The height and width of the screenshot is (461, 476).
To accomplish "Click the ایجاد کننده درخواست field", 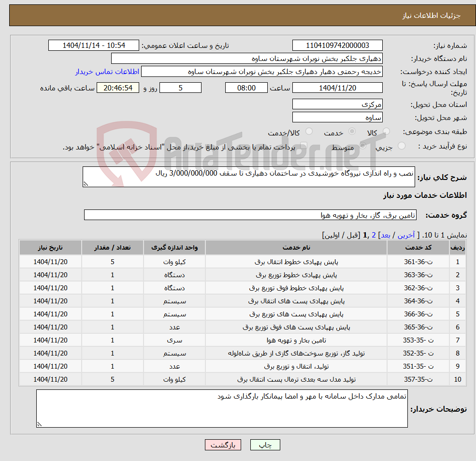I will click(261, 72).
